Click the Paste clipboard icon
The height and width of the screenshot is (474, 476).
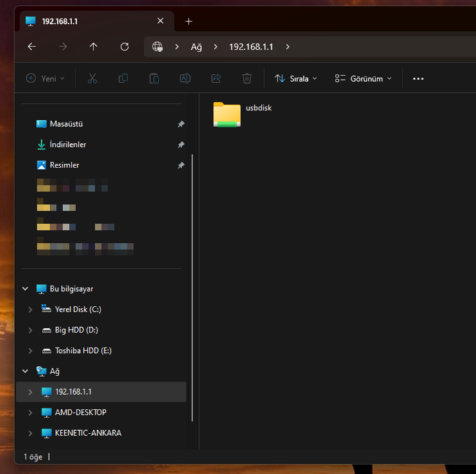tap(154, 79)
